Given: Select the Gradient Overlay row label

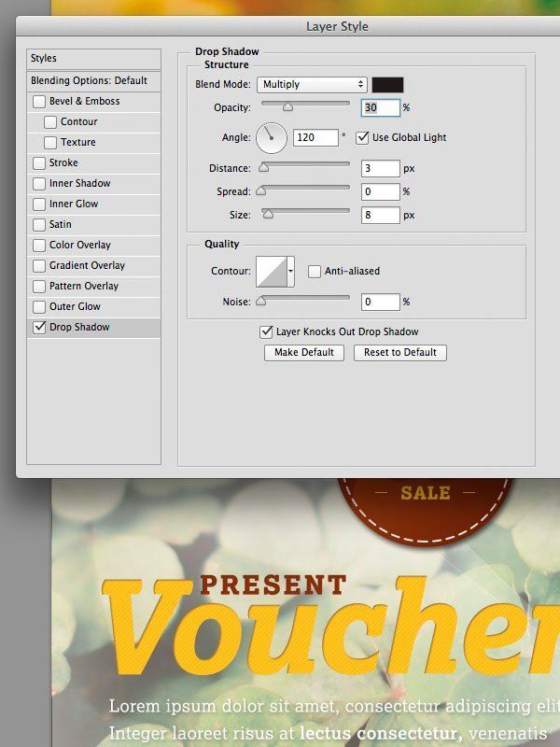Looking at the screenshot, I should (87, 265).
